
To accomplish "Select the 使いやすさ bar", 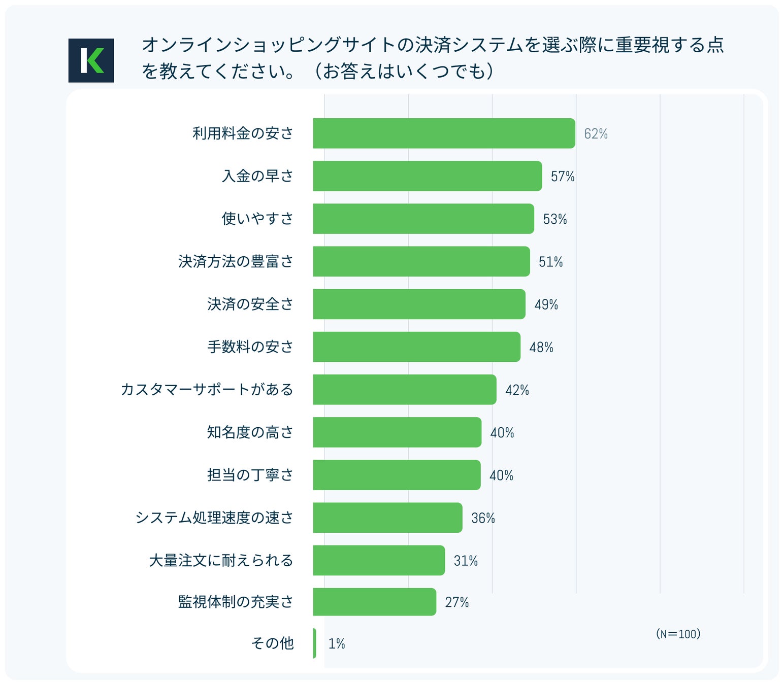I will (x=423, y=219).
